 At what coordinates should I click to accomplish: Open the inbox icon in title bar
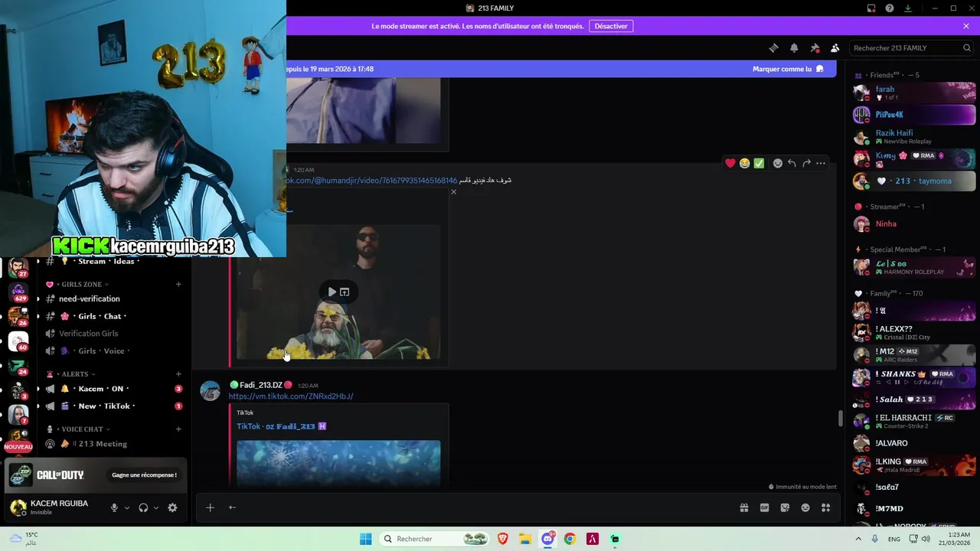coord(871,8)
